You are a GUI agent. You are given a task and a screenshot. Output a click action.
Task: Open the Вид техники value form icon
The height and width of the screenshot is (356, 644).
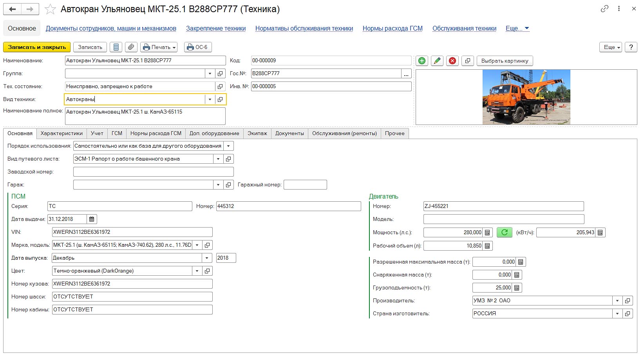point(220,99)
